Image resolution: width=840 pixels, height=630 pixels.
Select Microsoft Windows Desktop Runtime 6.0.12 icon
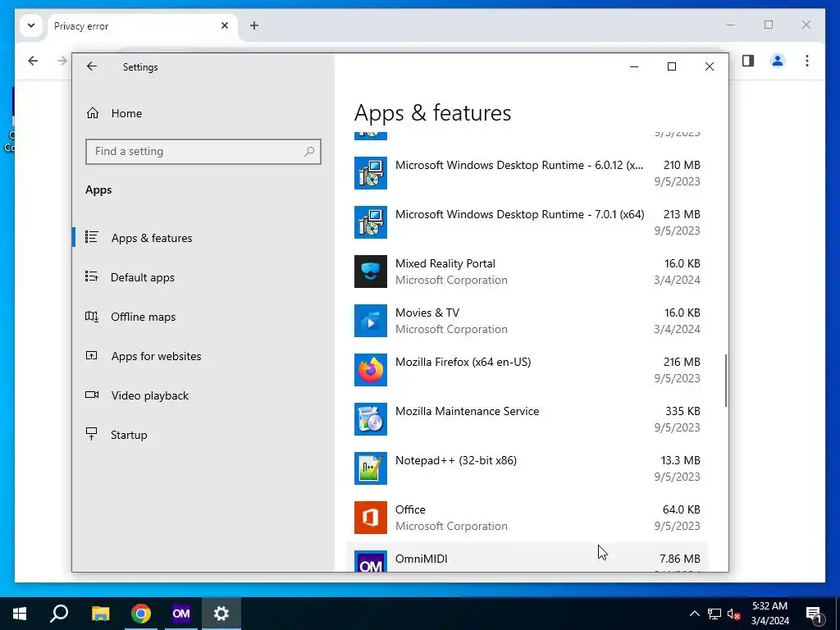coord(371,173)
